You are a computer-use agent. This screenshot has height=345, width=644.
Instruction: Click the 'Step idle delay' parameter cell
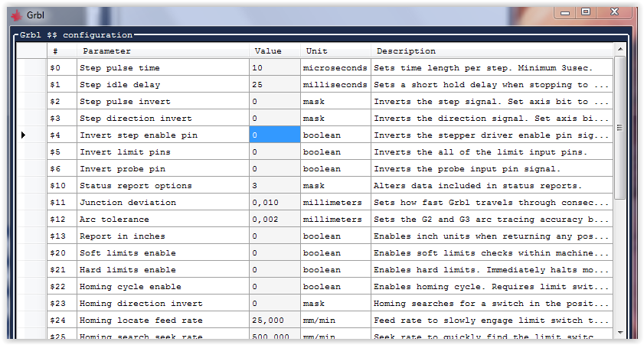pyautogui.click(x=163, y=84)
